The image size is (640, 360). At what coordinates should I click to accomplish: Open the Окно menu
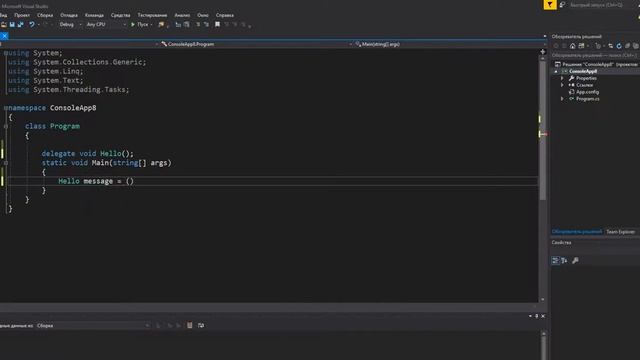(203, 15)
